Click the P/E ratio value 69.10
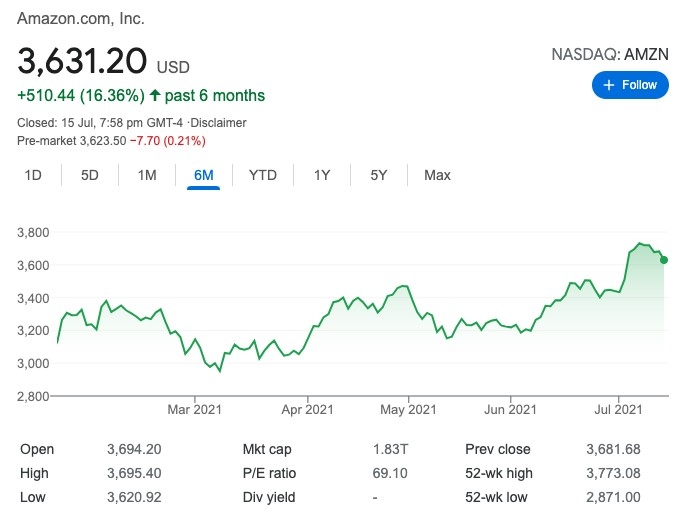 pos(390,473)
